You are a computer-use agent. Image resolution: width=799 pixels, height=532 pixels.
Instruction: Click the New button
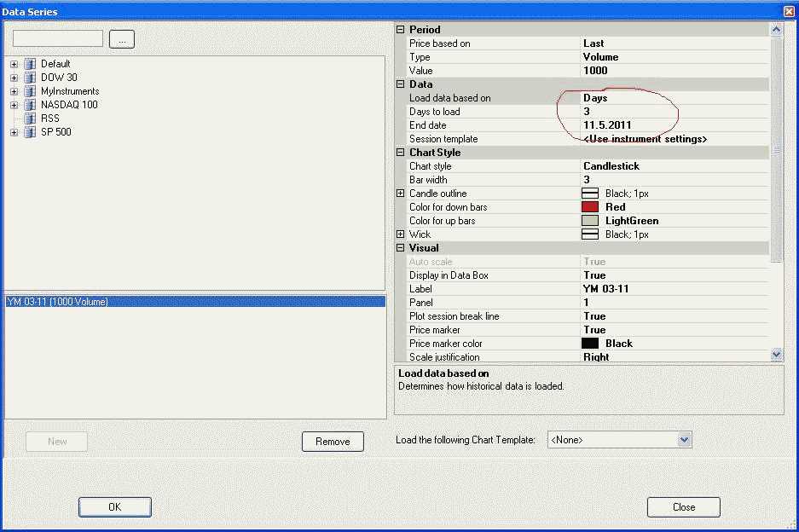pyautogui.click(x=56, y=442)
